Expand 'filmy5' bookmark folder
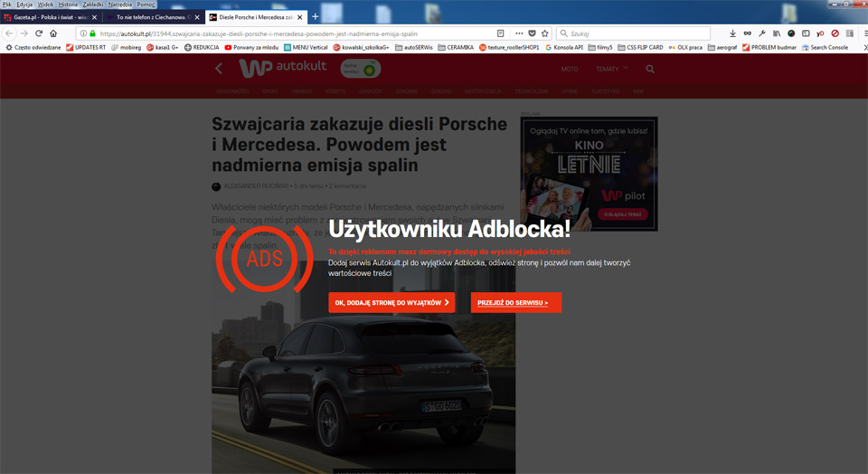 click(x=600, y=48)
